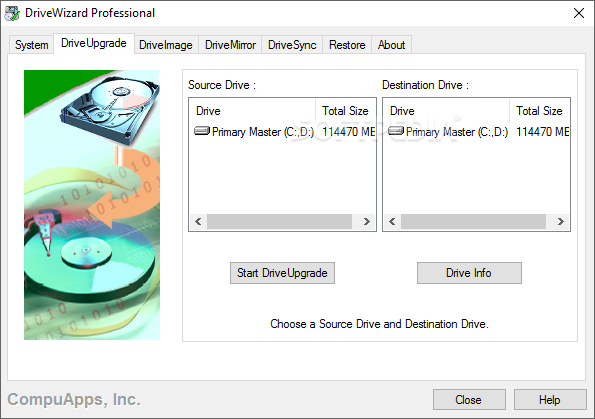Switch to the System tab
Screen dimensions: 595x419
coord(31,45)
